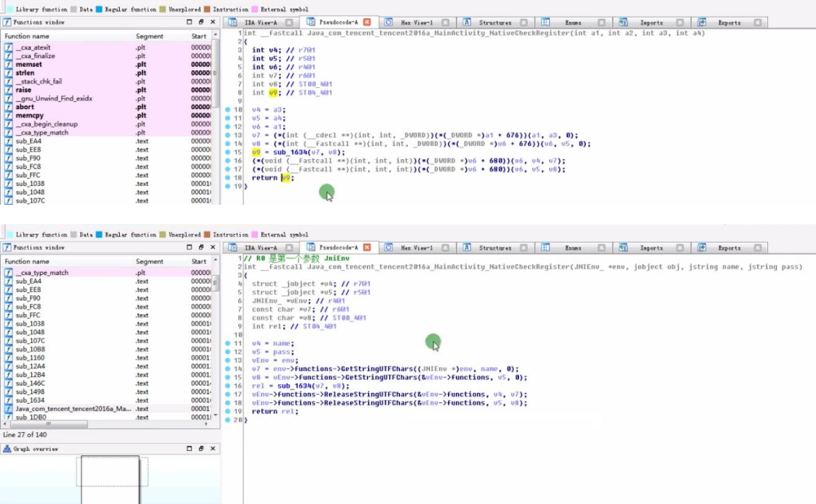Sort by Start column in lower window
Viewport: 816px width, 504px height.
pos(199,262)
